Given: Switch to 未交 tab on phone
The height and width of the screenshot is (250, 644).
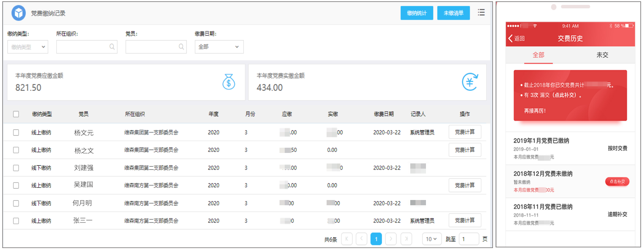Looking at the screenshot, I should (x=602, y=55).
